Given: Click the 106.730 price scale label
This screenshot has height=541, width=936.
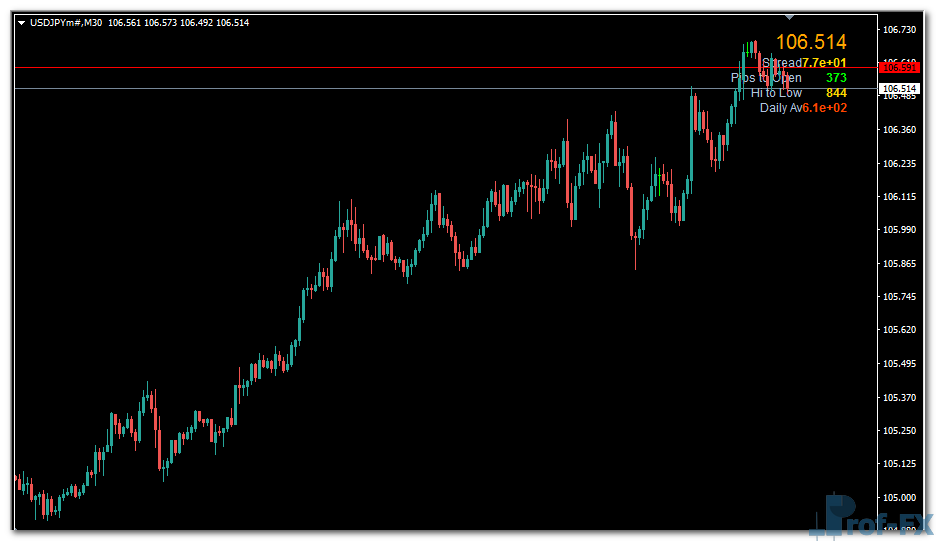Looking at the screenshot, I should 900,30.
